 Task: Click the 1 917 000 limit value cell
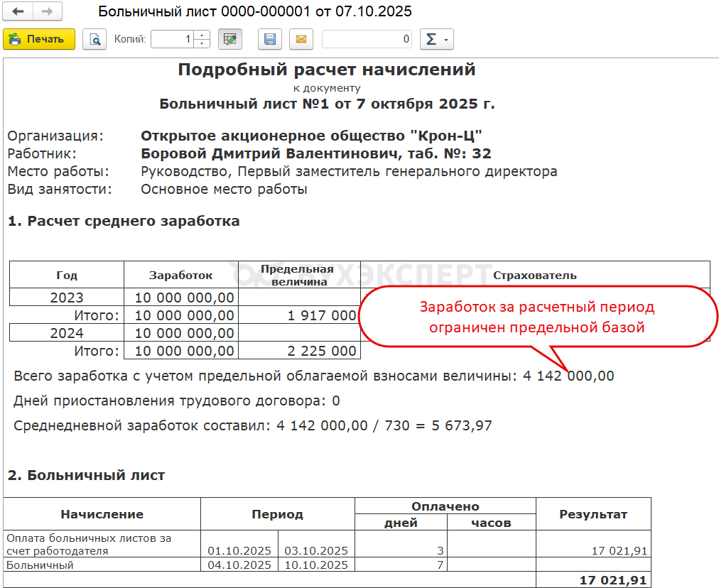tap(299, 315)
